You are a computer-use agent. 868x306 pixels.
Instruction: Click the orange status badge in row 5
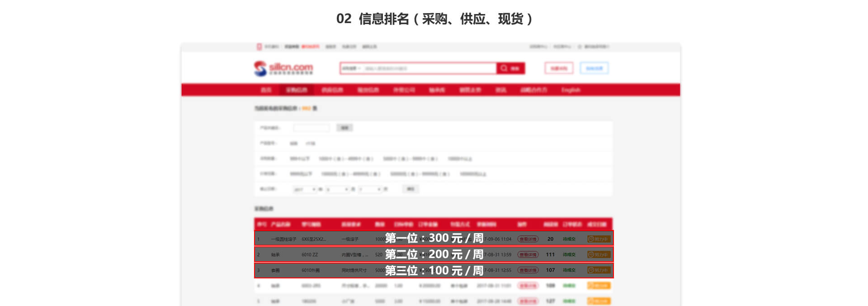tap(599, 301)
